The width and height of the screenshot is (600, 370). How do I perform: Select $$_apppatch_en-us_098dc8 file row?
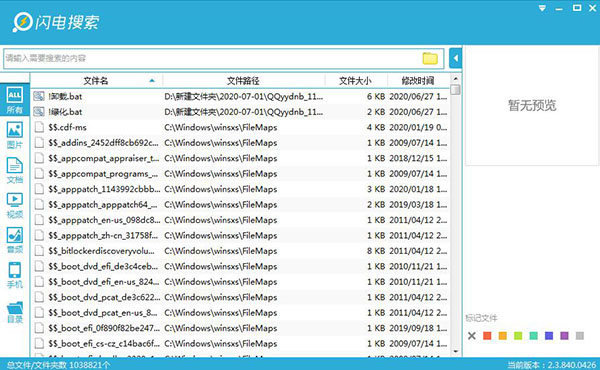coord(240,220)
